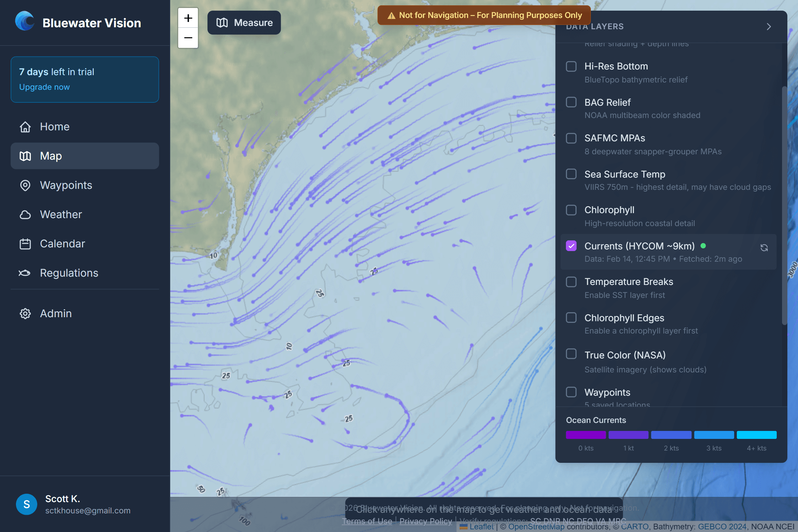Uncheck the Currents (HYCOM ~9km) layer
This screenshot has width=798, height=532.
tap(571, 246)
